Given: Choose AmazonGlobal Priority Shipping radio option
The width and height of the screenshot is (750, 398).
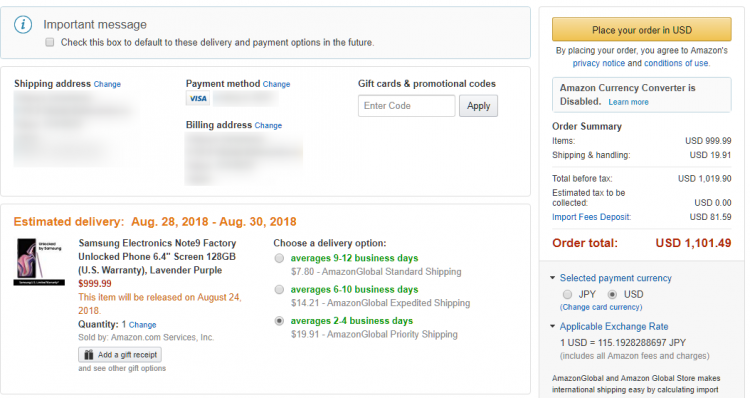Looking at the screenshot, I should coord(279,321).
